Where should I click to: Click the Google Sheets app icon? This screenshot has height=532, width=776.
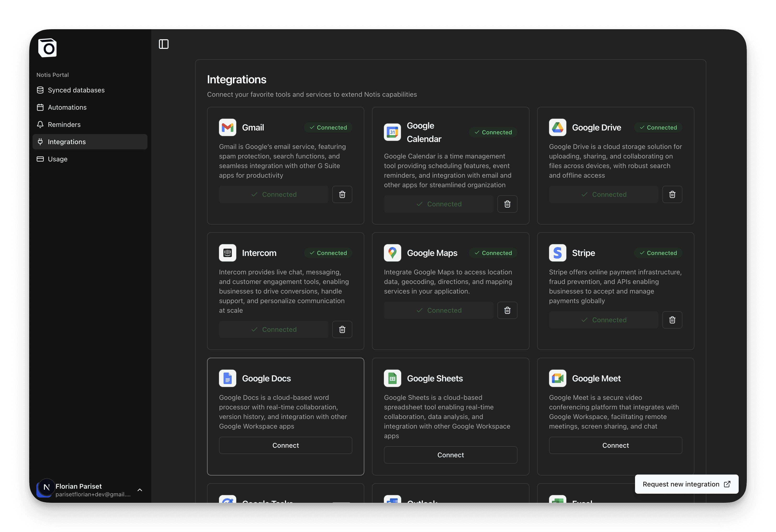coord(392,378)
